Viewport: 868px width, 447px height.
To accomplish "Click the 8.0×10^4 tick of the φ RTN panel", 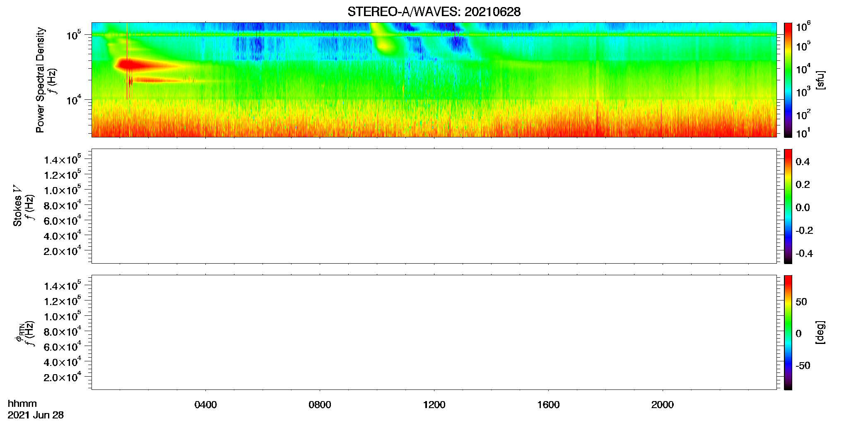I will [x=63, y=331].
